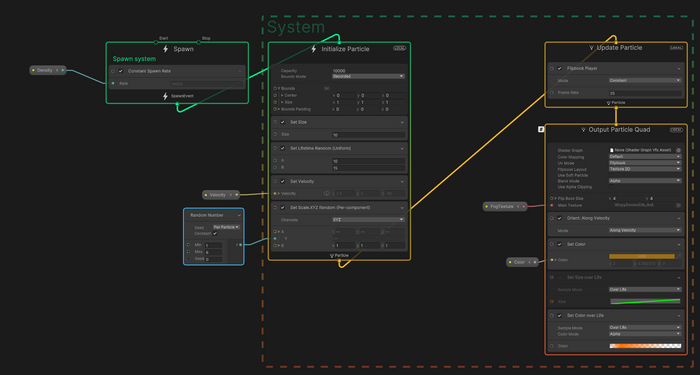Screen dimensions: 700x375
Task: Click the Color node output port
Action: [x=535, y=262]
